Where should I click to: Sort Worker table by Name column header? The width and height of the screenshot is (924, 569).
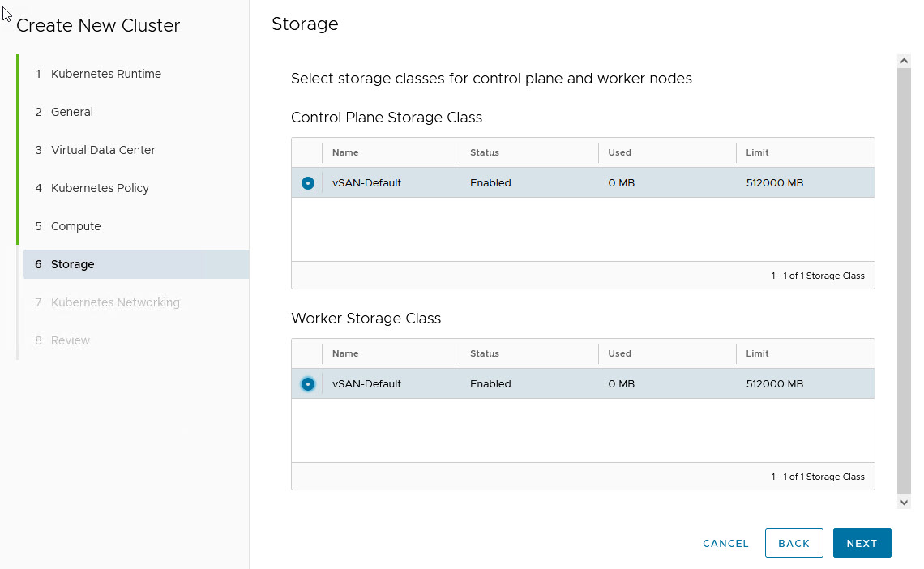[345, 353]
